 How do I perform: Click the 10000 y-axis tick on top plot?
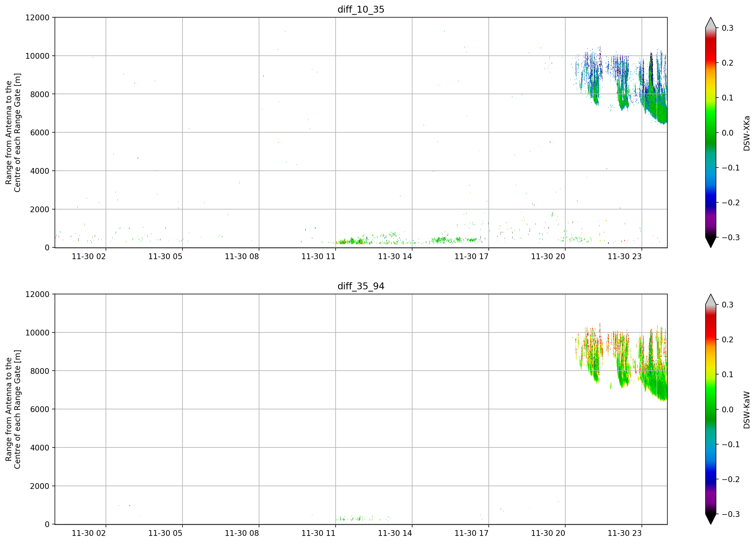point(37,56)
